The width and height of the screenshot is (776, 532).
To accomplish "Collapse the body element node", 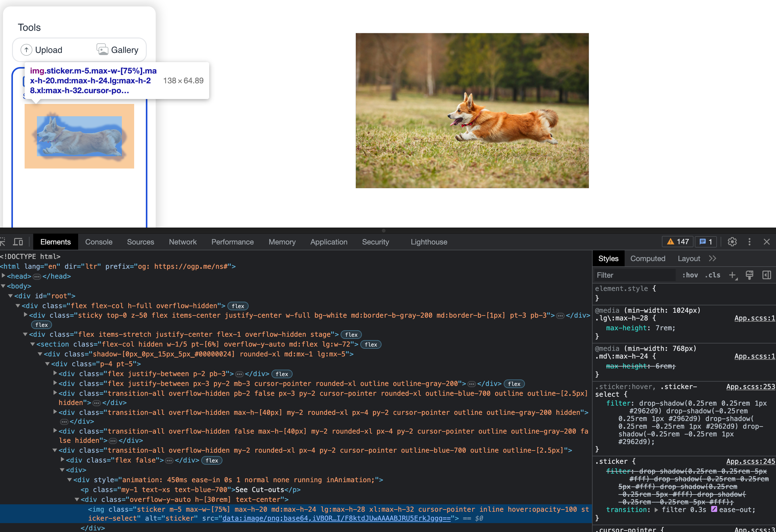I will click(3, 286).
